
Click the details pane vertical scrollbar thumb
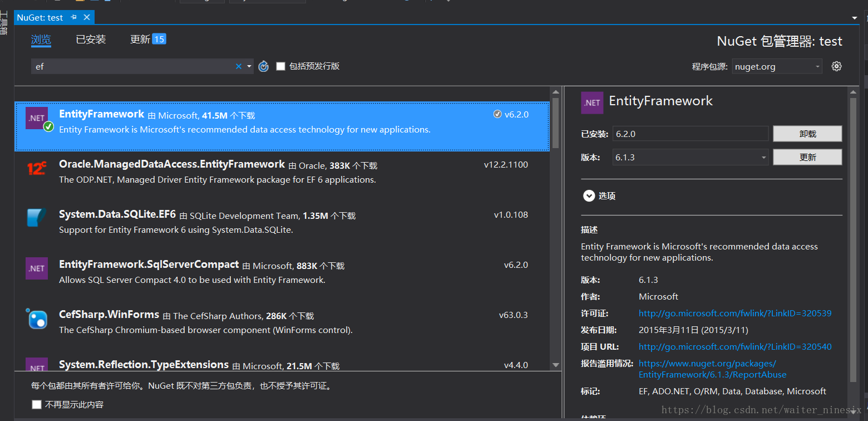pyautogui.click(x=854, y=239)
